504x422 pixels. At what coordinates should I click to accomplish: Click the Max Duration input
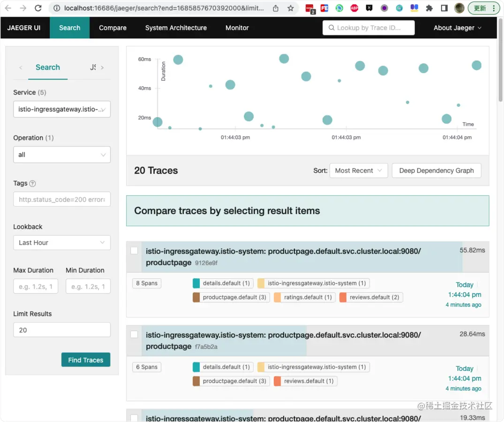coord(36,286)
